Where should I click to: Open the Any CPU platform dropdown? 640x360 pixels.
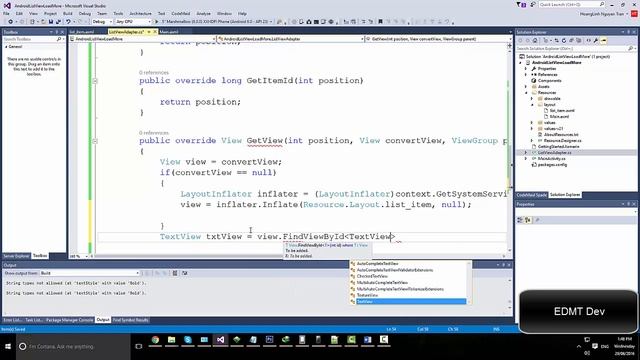pos(133,22)
